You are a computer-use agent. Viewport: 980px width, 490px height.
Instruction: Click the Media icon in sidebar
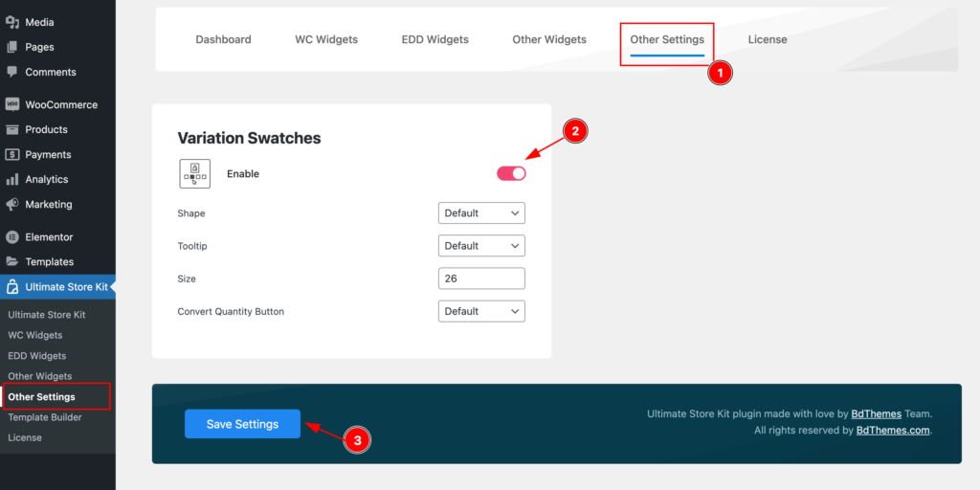pos(11,23)
